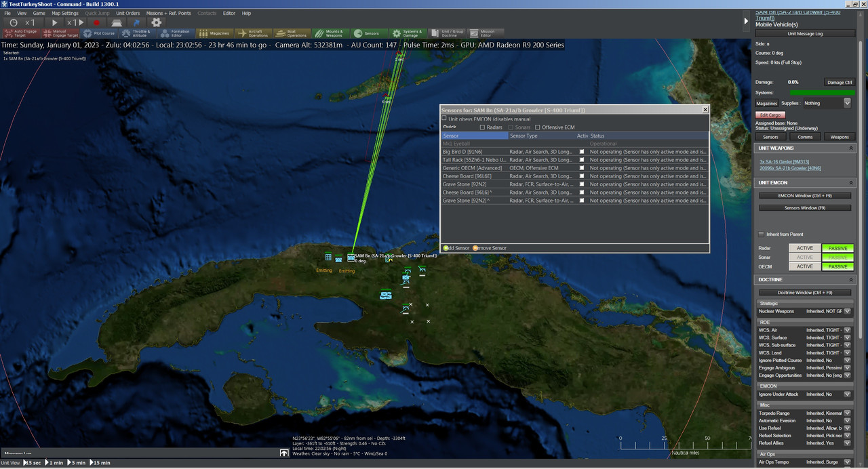Open Unit / Group Doctrine
The image size is (868, 469).
pos(447,33)
